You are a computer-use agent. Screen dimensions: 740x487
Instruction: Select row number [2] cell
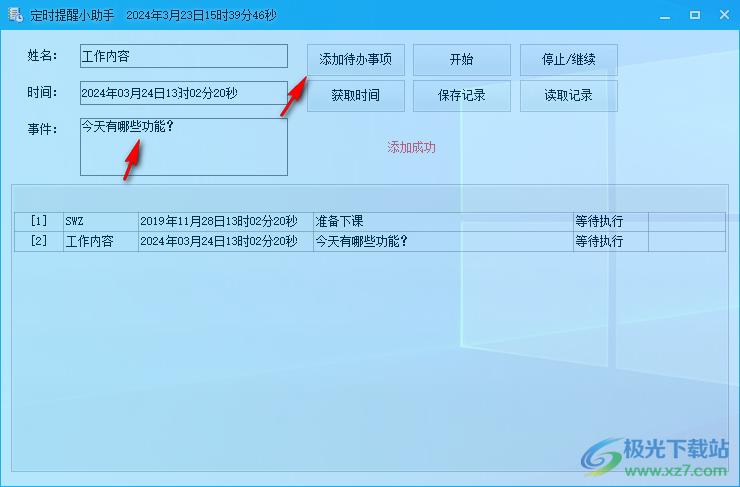pyautogui.click(x=39, y=242)
